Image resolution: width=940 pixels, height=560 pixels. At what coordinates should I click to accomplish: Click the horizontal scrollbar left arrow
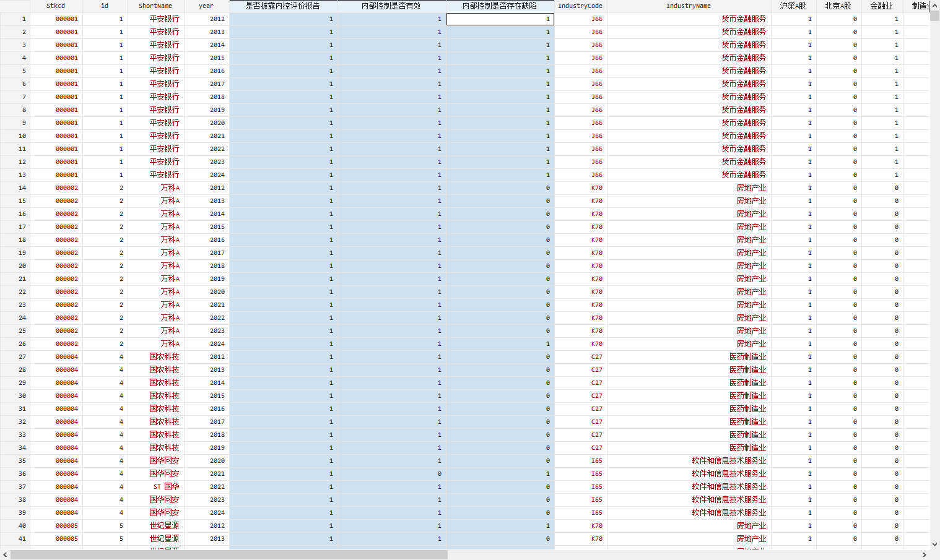point(5,555)
